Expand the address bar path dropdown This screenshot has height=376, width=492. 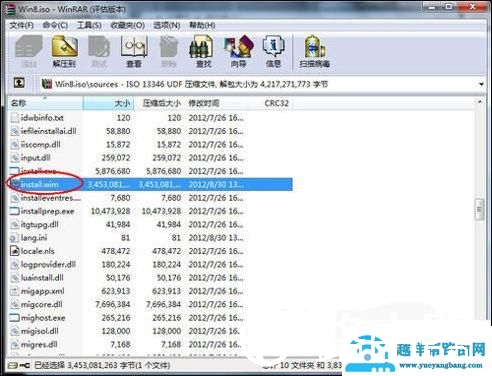tap(481, 84)
